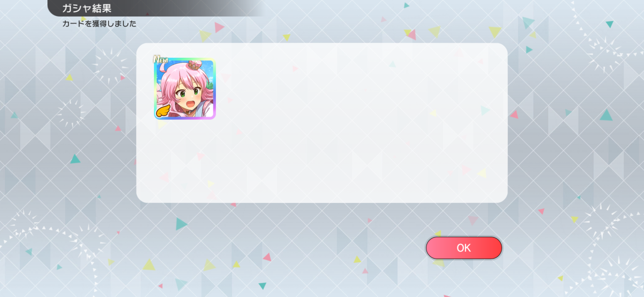This screenshot has width=644, height=297.
Task: Tap the New! badge on the card
Action: 161,59
